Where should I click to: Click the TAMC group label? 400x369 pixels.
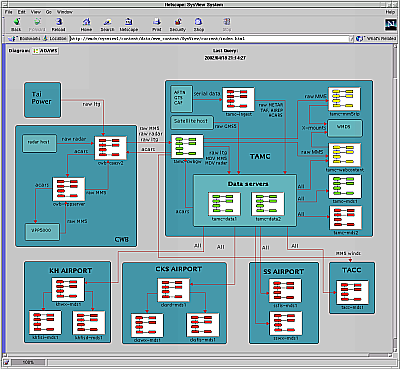260,156
